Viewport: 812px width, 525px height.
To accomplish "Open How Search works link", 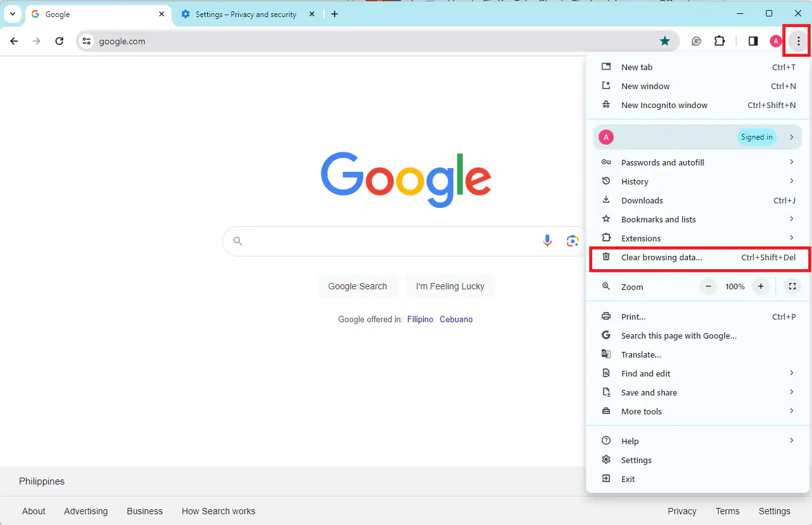I will click(218, 511).
